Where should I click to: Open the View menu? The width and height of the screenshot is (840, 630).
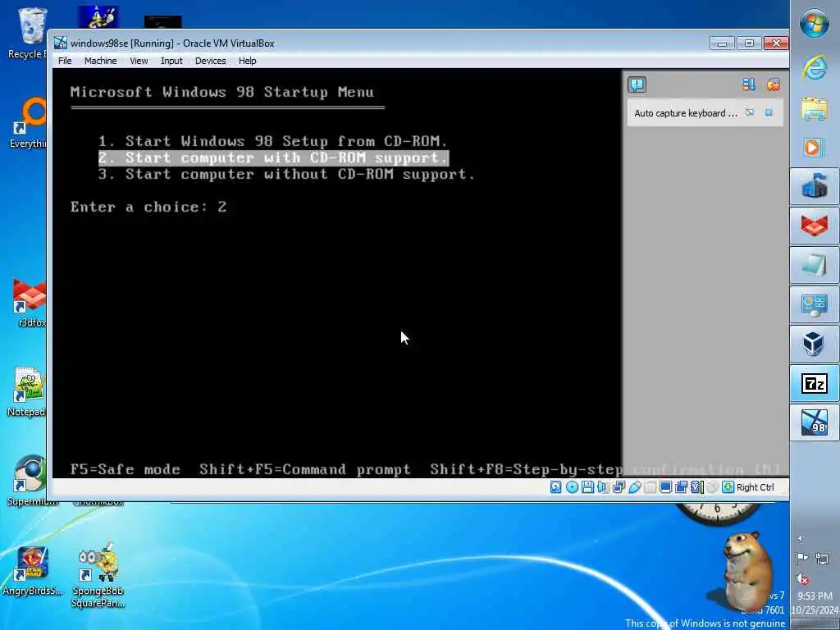[139, 61]
